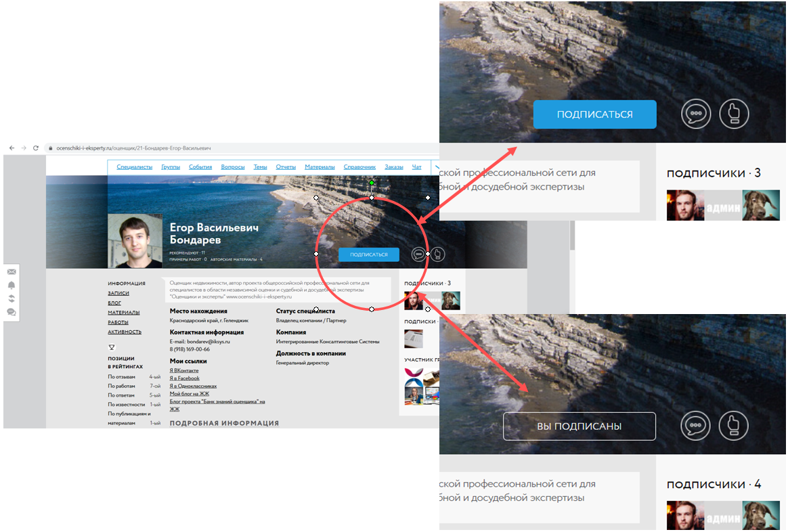Open the Отчеты menu item
This screenshot has width=788, height=532.
point(286,167)
